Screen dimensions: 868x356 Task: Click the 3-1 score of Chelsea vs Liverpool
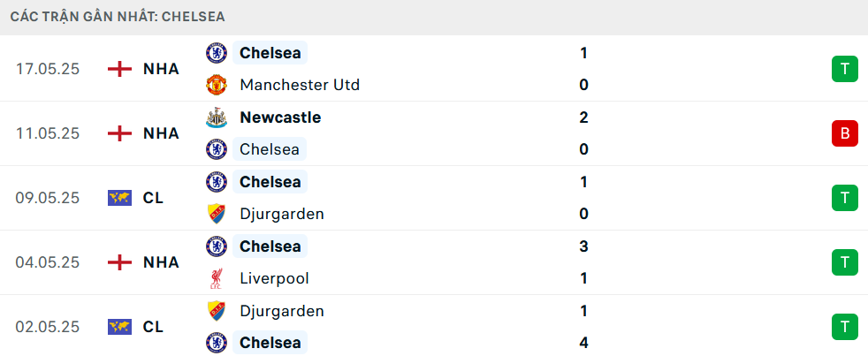click(x=583, y=261)
